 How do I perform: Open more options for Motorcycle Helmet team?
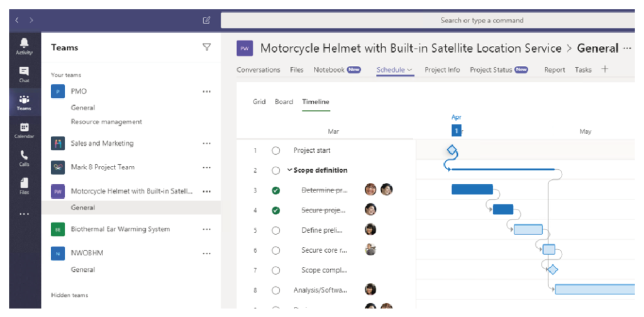pyautogui.click(x=206, y=191)
